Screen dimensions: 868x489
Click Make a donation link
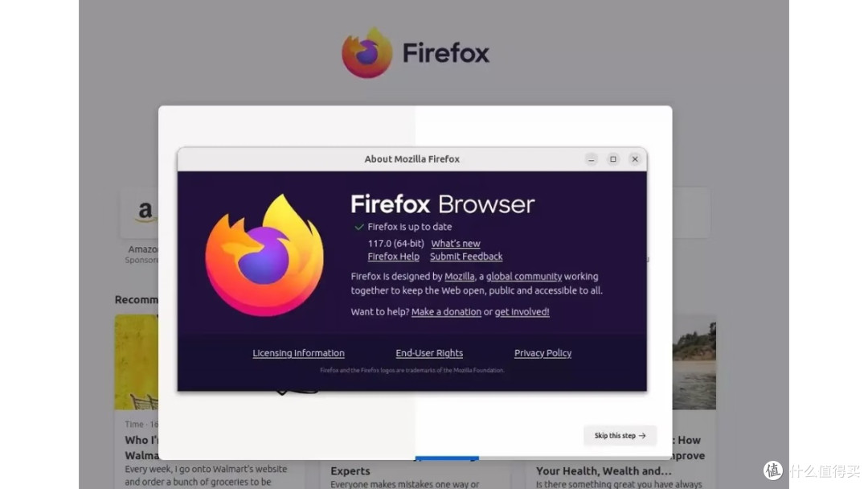(x=446, y=312)
